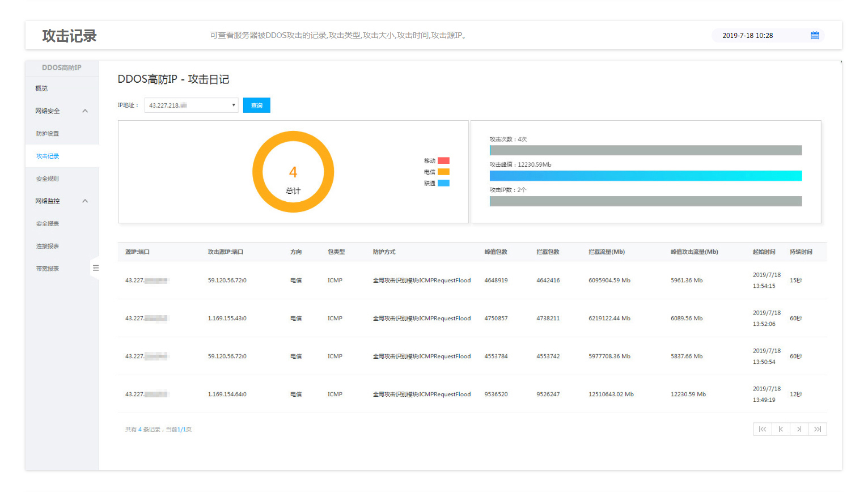Open the IP地址 dropdown list

click(192, 105)
